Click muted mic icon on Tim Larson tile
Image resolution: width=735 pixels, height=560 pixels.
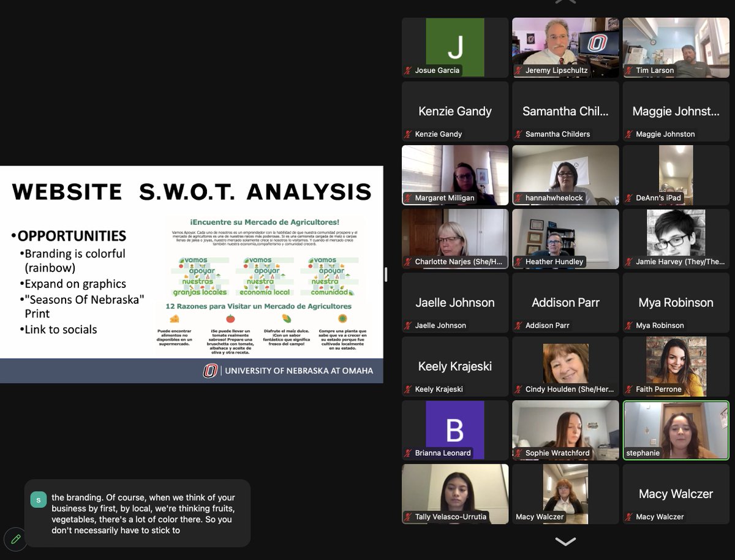click(x=629, y=70)
